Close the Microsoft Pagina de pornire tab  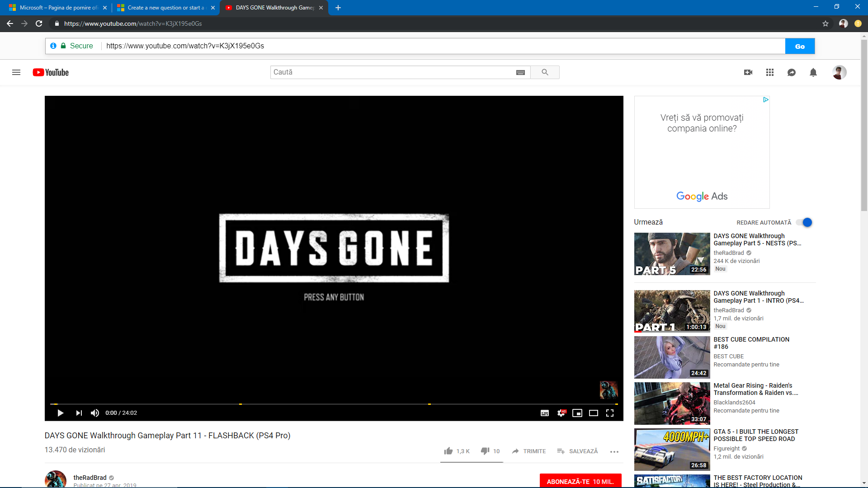tap(105, 8)
